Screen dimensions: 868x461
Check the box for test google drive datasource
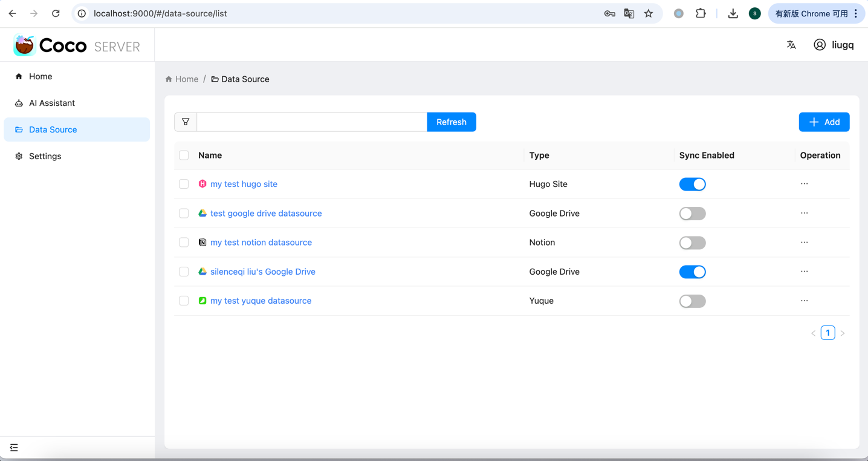point(184,214)
